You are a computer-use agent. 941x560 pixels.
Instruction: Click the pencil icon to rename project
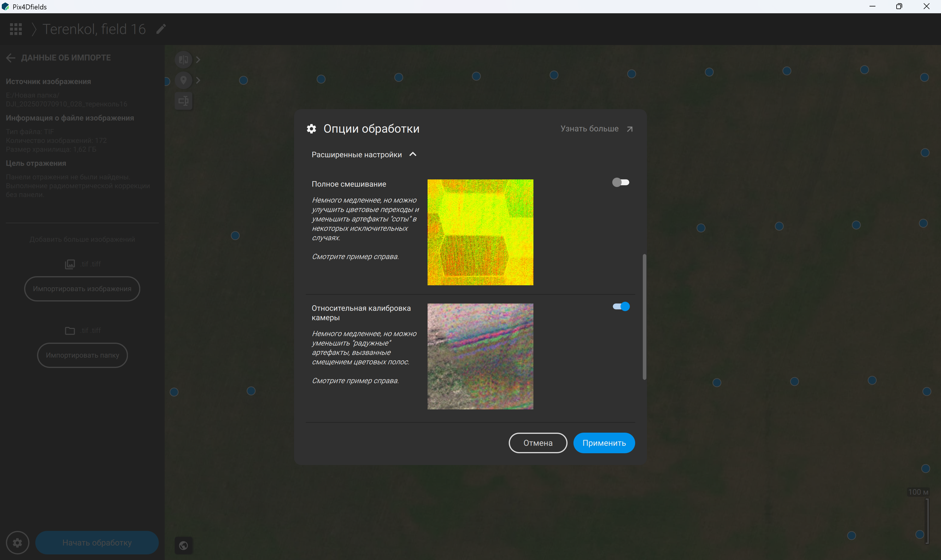tap(161, 29)
